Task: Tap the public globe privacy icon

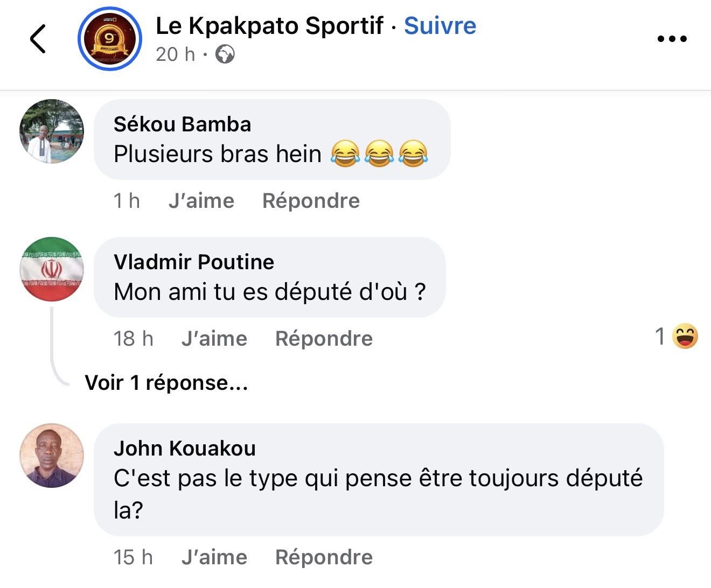Action: point(225,54)
